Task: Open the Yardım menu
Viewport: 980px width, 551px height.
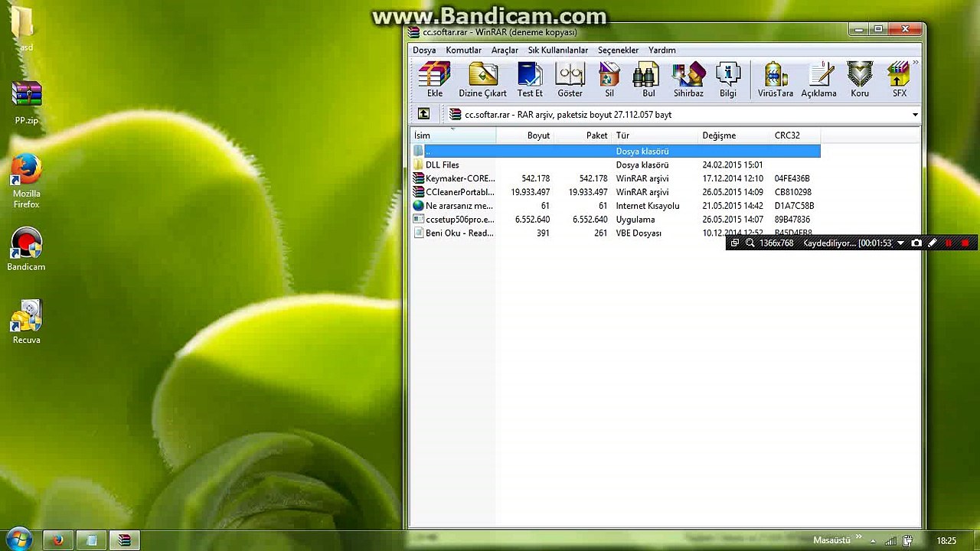Action: (661, 51)
